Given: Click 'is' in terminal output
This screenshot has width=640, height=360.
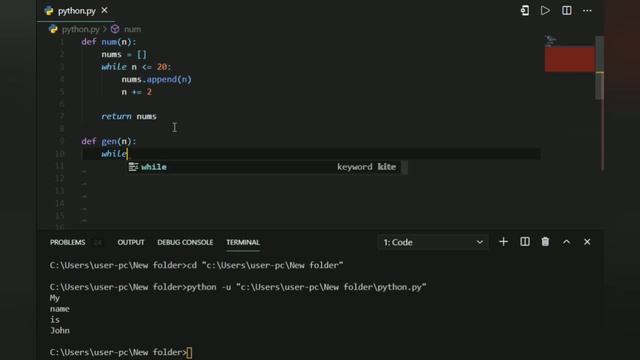Looking at the screenshot, I should tap(55, 320).
